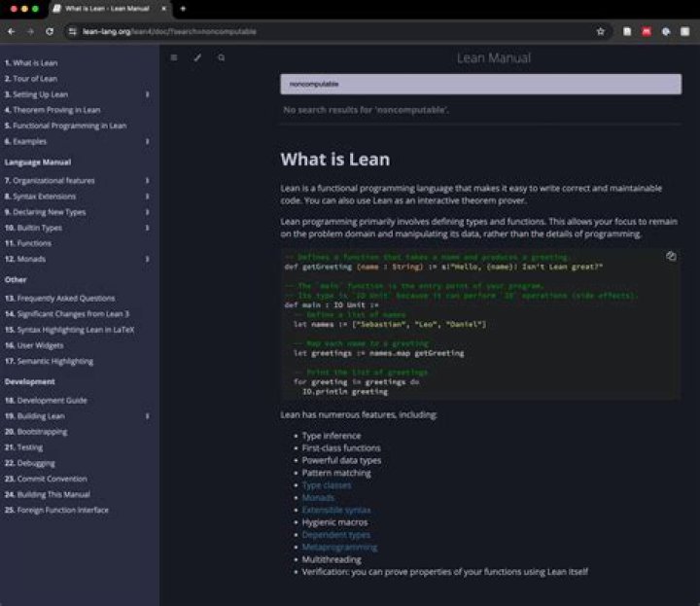
Task: Open the Examples chapter text
Action: click(25, 142)
